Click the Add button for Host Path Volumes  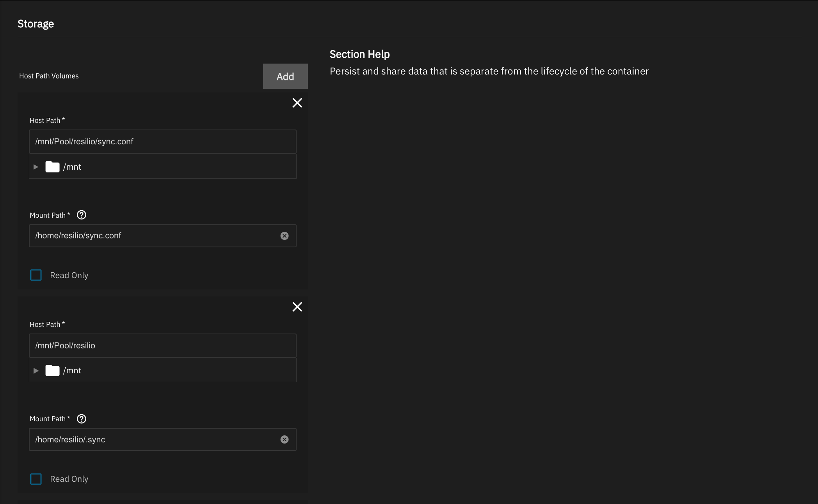coord(285,76)
